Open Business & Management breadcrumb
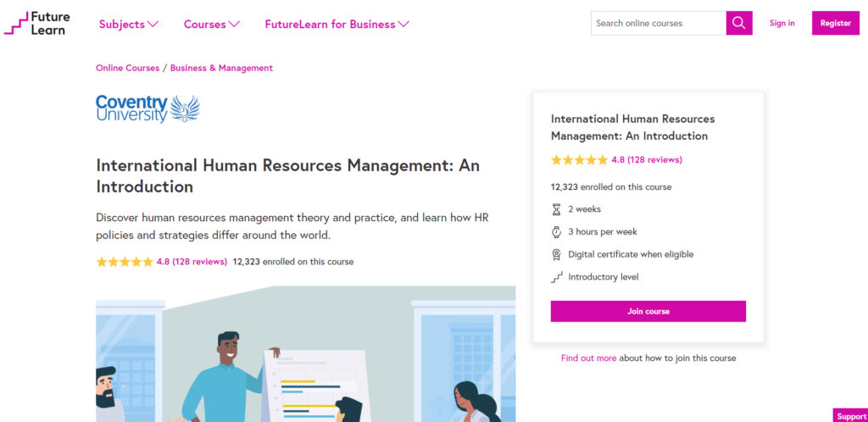The width and height of the screenshot is (868, 422). pos(221,68)
